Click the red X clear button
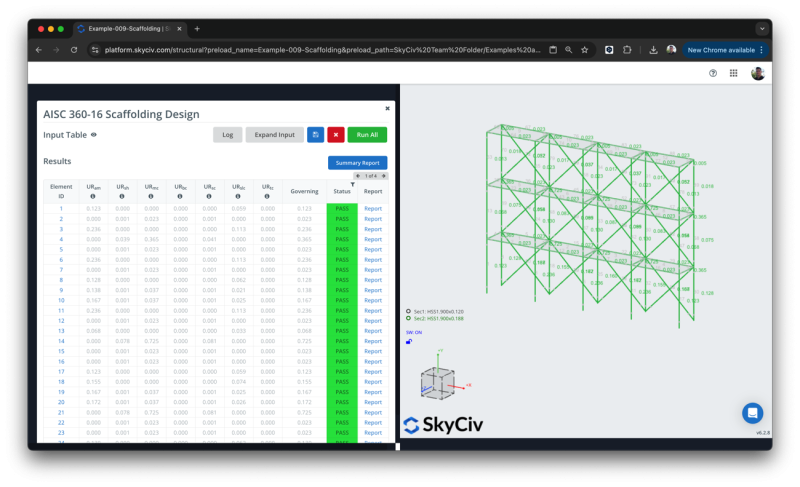The height and width of the screenshot is (487, 800). [336, 135]
